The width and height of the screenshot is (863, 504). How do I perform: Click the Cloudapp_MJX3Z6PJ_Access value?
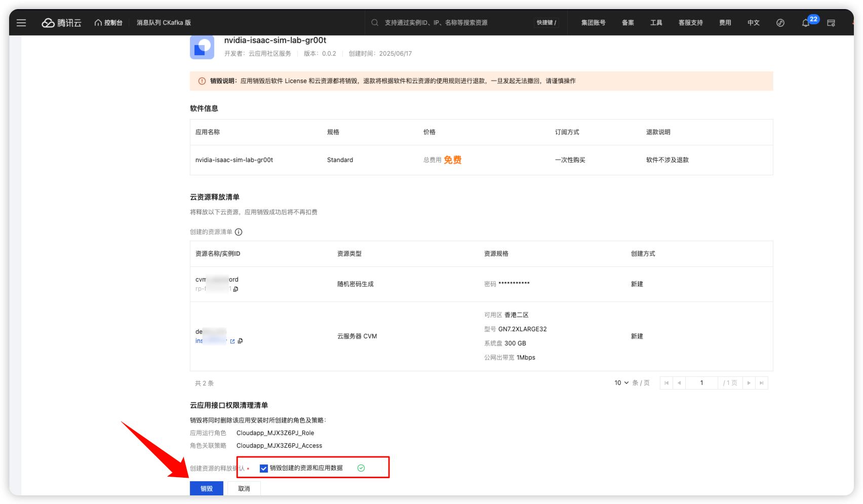280,446
